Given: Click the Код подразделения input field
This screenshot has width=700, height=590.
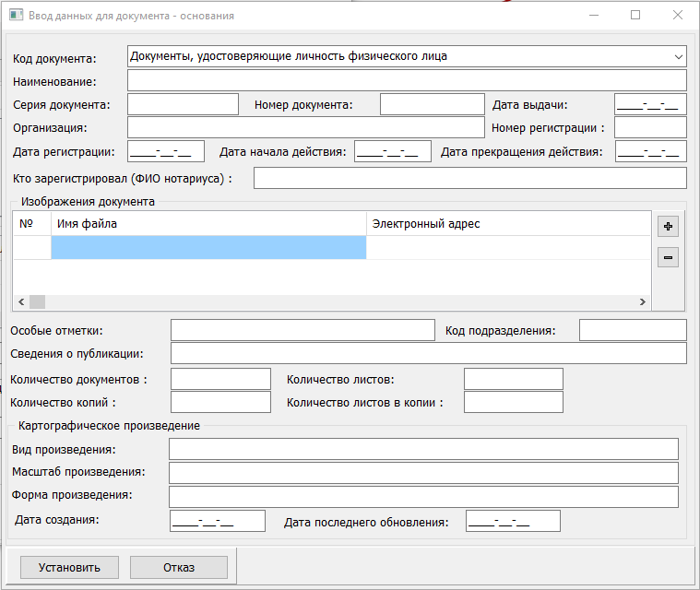Looking at the screenshot, I should pos(633,330).
